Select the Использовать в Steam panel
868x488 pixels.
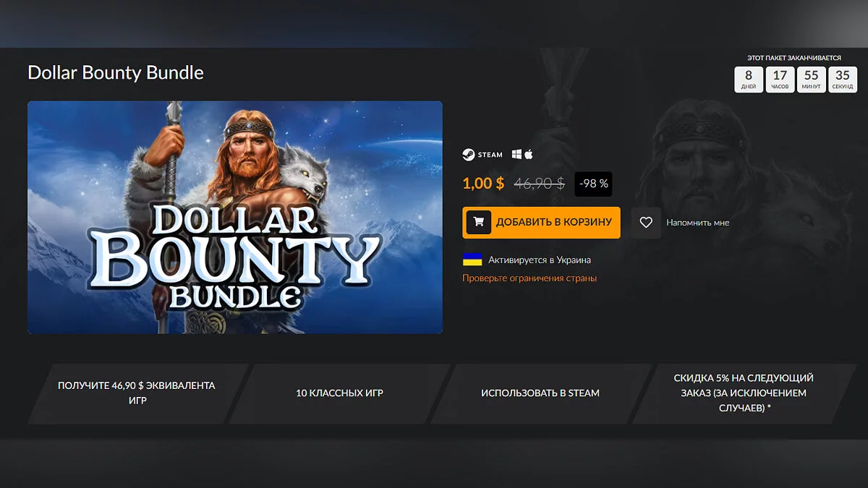(x=540, y=393)
